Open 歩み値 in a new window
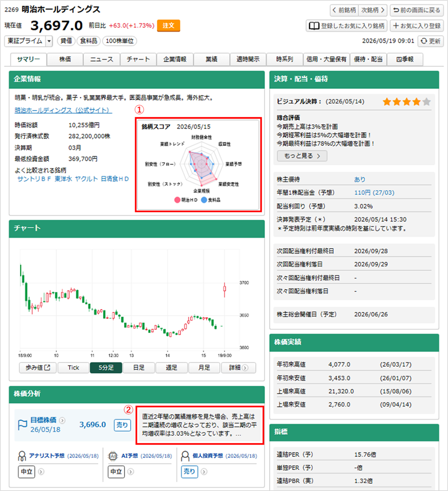The width and height of the screenshot is (448, 491). 38,368
